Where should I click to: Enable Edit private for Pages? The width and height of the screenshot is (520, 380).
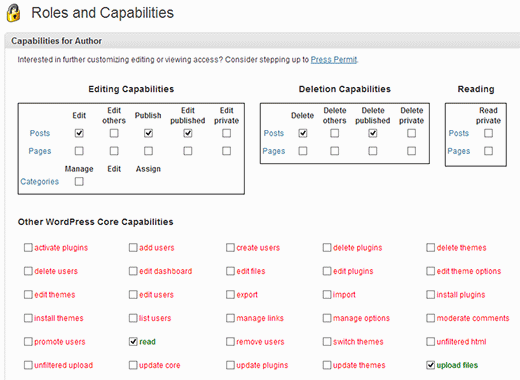(226, 151)
